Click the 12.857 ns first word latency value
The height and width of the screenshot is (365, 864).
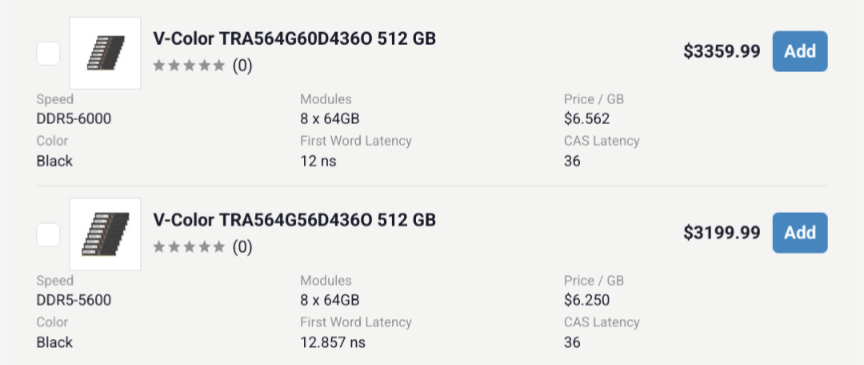point(333,342)
